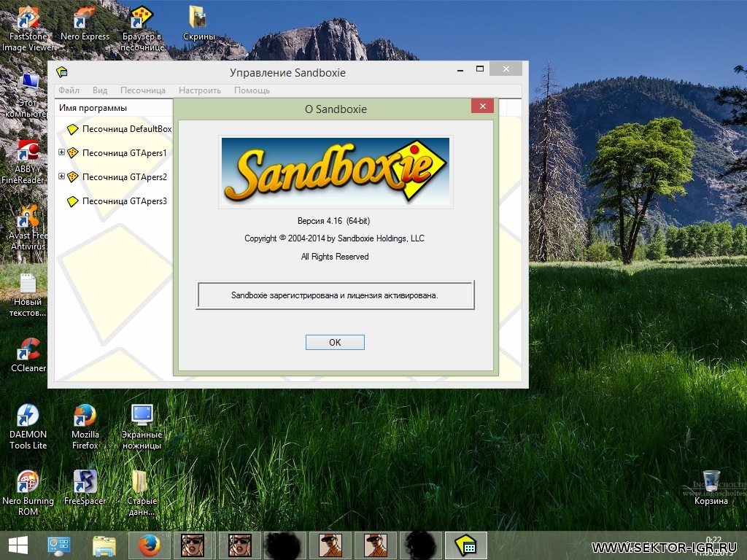This screenshot has height=560, width=747.
Task: Click the Sandboxie logo banner in the dialog
Action: (x=336, y=172)
